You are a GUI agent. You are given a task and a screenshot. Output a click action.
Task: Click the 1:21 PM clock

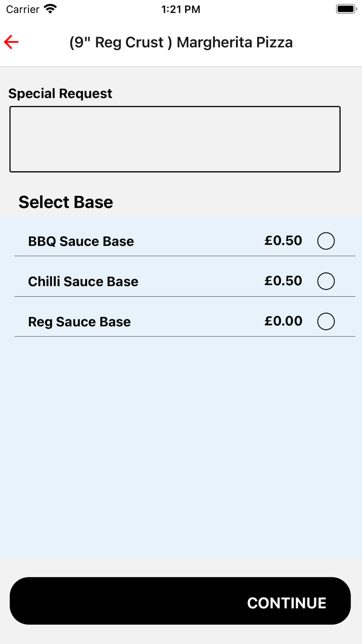tap(180, 9)
